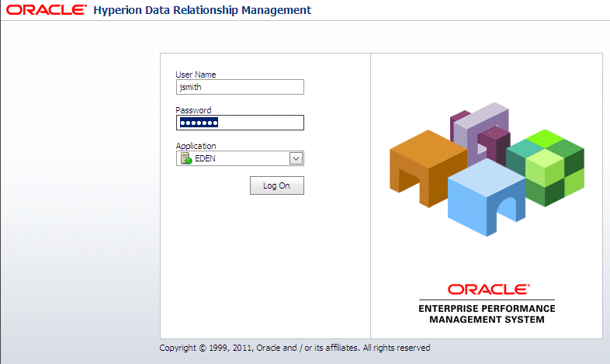The width and height of the screenshot is (610, 364).
Task: Click the Oracle logo in header
Action: [47, 10]
